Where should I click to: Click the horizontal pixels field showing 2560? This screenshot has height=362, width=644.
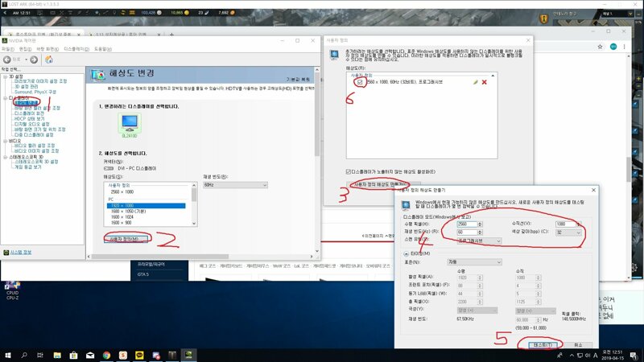pyautogui.click(x=467, y=224)
